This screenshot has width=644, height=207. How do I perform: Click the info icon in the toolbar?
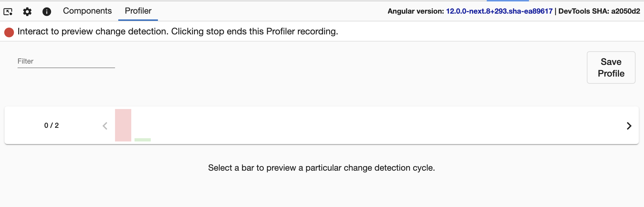(x=46, y=11)
